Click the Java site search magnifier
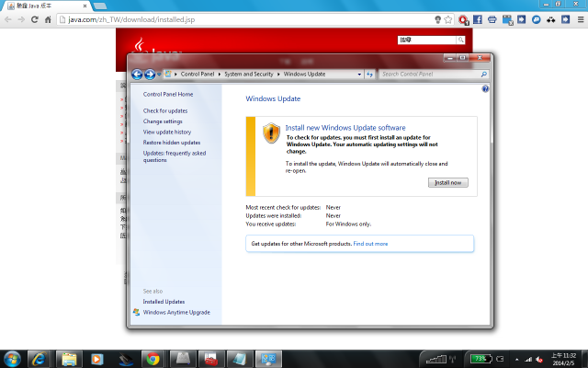 click(460, 40)
